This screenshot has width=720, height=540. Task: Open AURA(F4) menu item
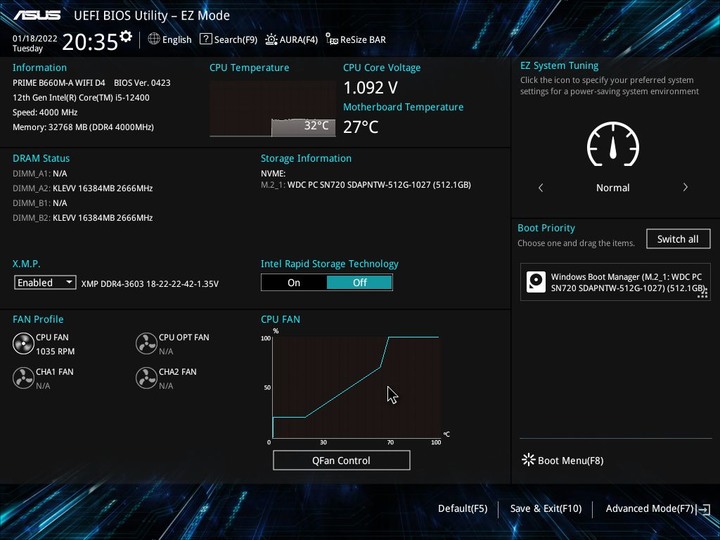click(298, 39)
